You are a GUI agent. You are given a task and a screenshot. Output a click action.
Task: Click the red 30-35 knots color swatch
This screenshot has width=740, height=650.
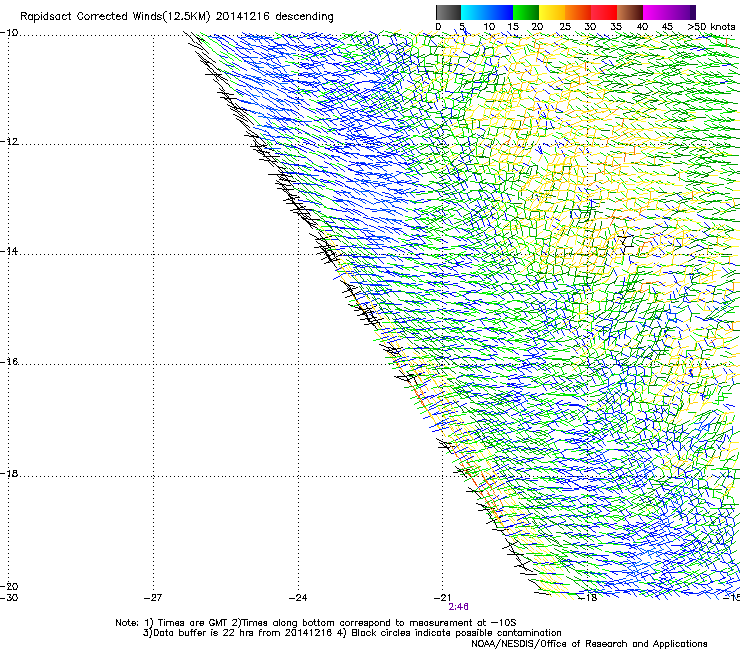[604, 12]
